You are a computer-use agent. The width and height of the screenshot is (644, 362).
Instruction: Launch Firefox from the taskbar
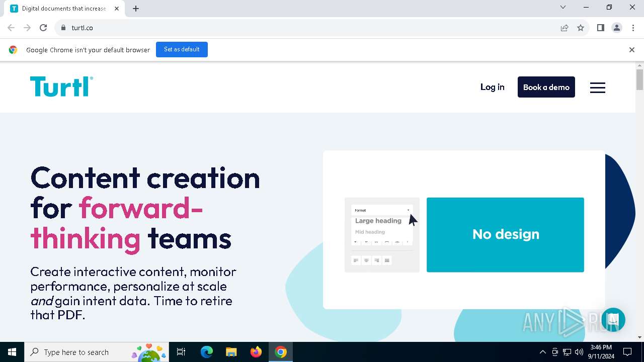coord(256,352)
